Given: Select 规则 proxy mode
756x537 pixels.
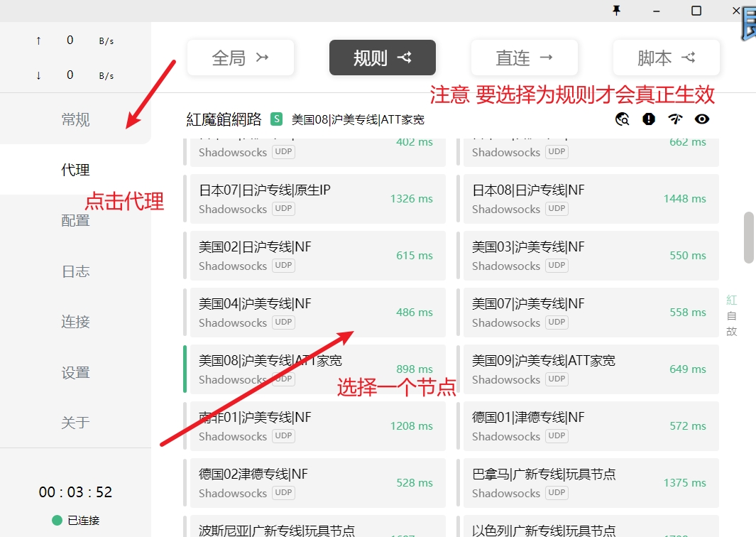Looking at the screenshot, I should [x=383, y=58].
